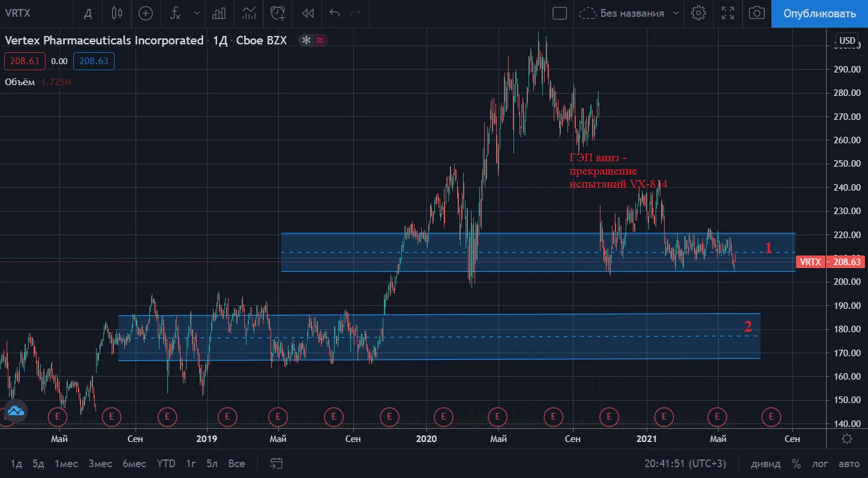Select the 6мес time range
The width and height of the screenshot is (868, 478).
point(134,464)
